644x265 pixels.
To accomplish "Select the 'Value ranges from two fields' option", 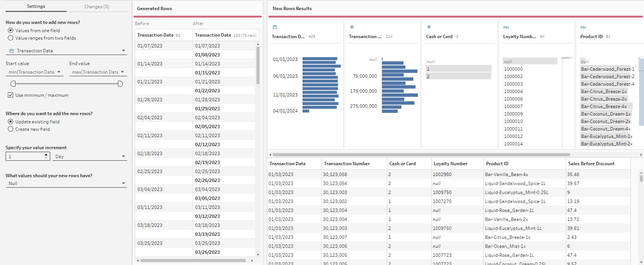I will click(x=10, y=38).
